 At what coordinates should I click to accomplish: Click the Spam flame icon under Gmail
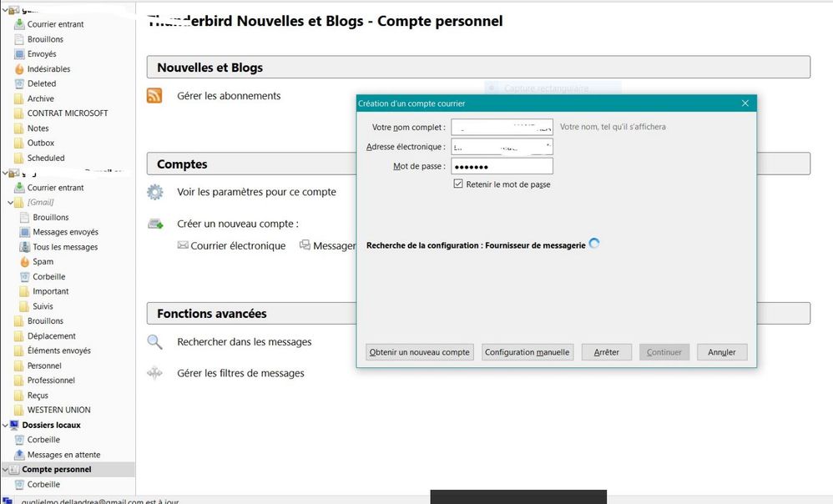pyautogui.click(x=24, y=262)
